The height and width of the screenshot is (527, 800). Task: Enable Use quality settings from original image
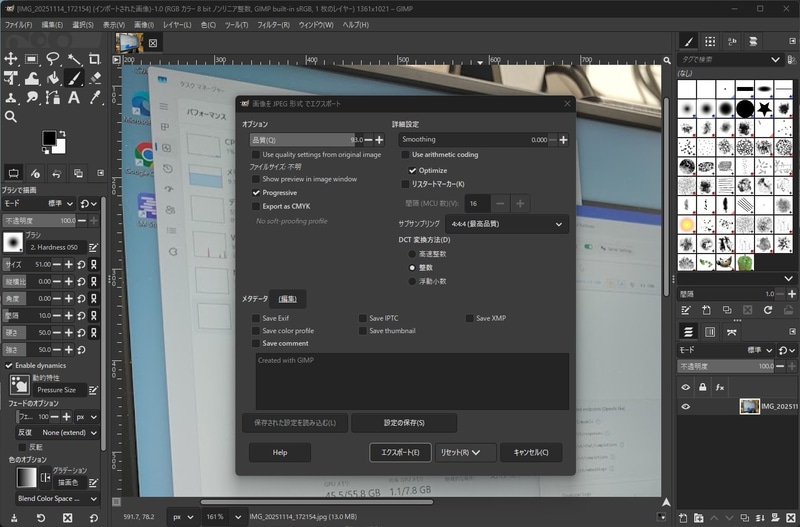pyautogui.click(x=256, y=155)
